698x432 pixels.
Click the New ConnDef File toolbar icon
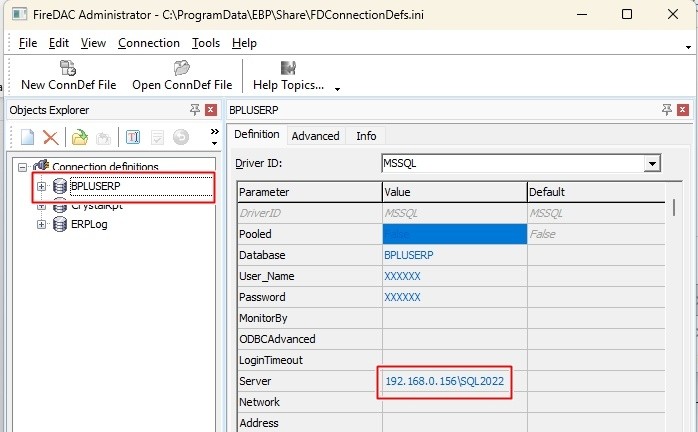pyautogui.click(x=68, y=69)
